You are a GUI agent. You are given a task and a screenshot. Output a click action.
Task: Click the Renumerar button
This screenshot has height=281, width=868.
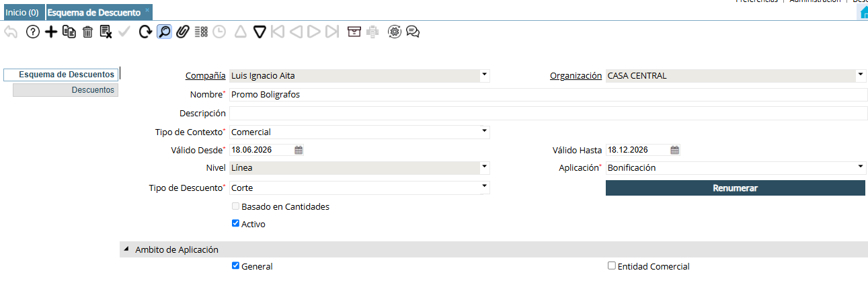pyautogui.click(x=735, y=188)
